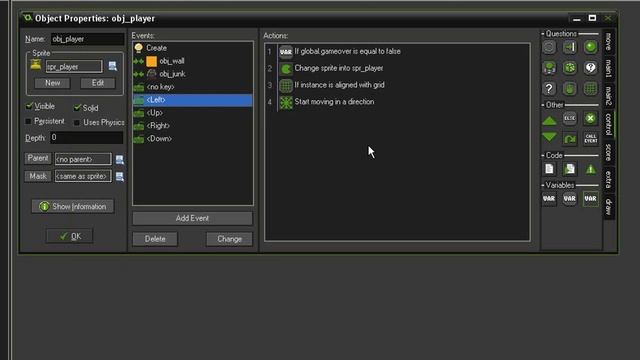The image size is (640, 360).
Task: Click Show Information button
Action: coord(73,207)
